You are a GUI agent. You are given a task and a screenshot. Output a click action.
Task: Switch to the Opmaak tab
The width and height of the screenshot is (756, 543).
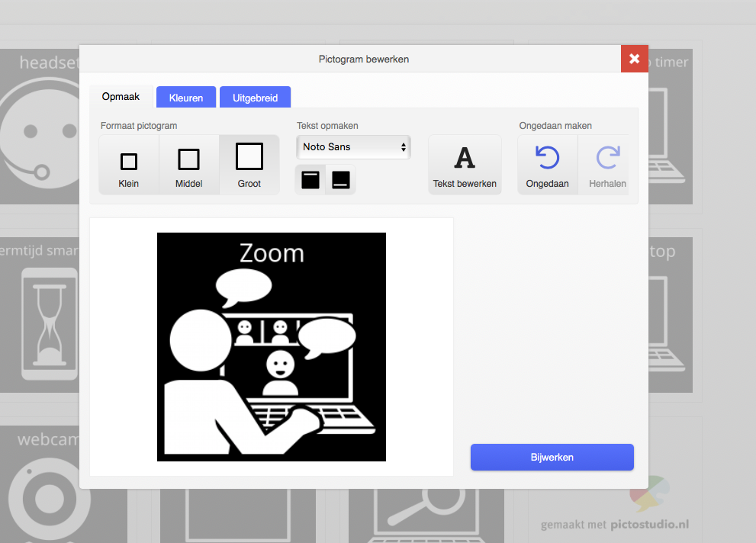tap(121, 96)
